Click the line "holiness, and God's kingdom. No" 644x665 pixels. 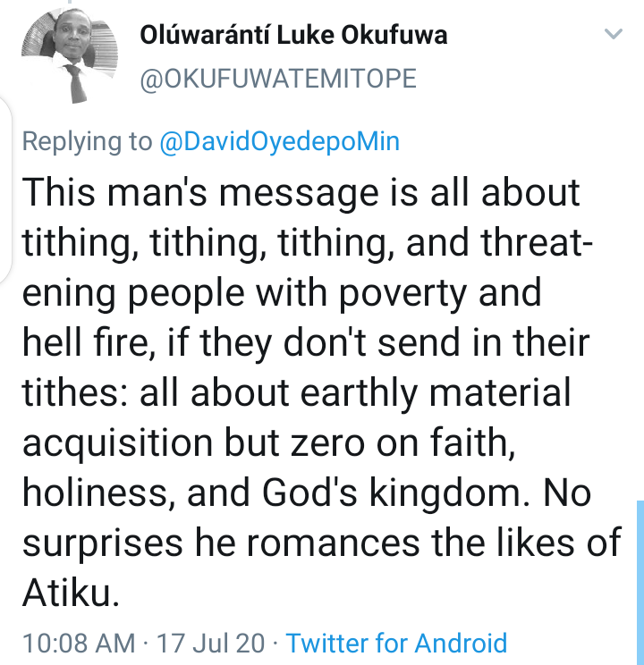tap(307, 493)
